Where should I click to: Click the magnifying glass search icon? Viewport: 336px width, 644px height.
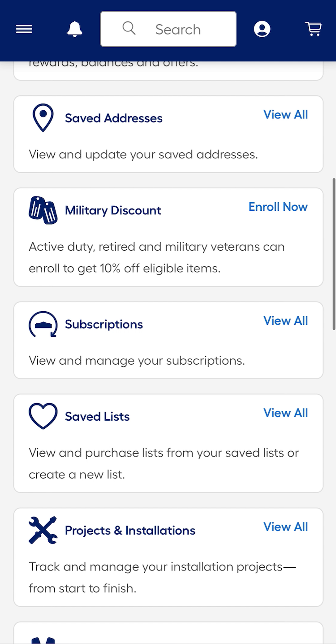[129, 29]
